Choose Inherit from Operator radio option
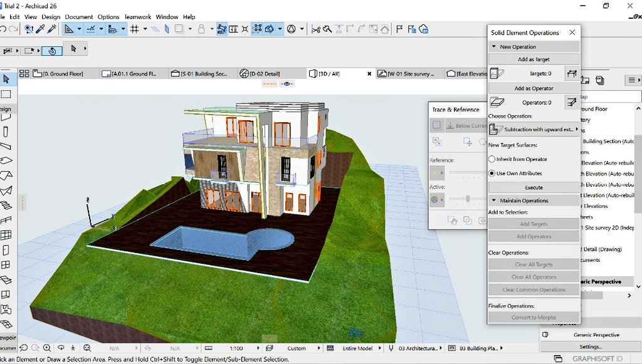 pos(492,159)
